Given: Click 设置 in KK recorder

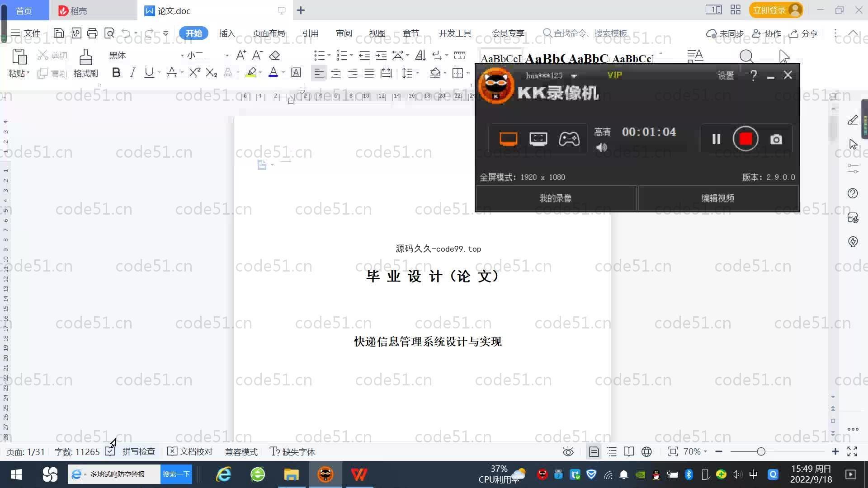Looking at the screenshot, I should (x=726, y=75).
